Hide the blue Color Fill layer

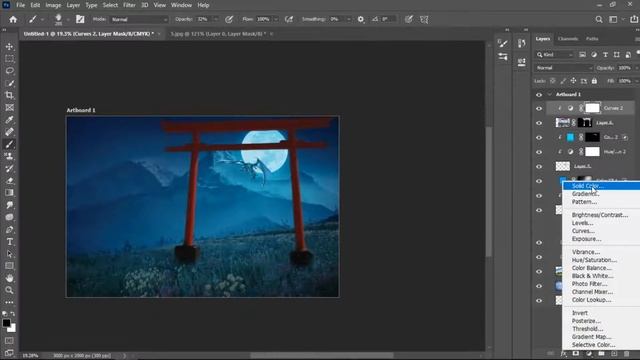pos(539,138)
